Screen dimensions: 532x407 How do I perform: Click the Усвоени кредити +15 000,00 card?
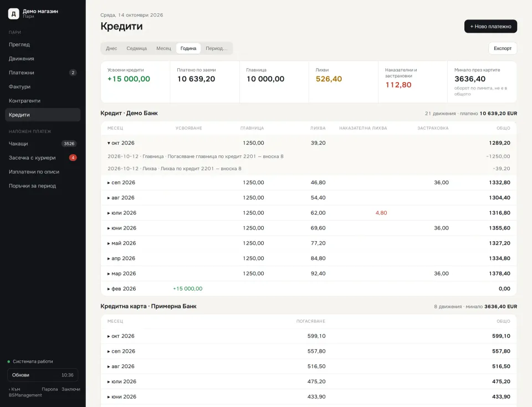click(x=135, y=82)
